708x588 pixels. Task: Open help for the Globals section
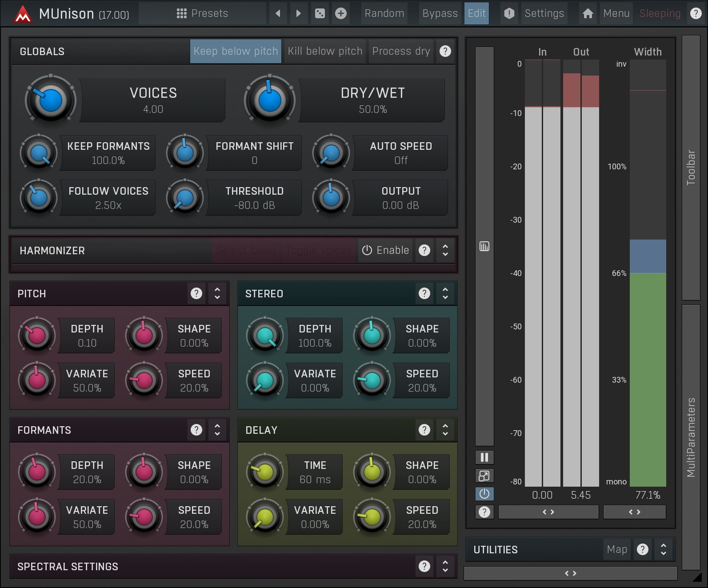pyautogui.click(x=445, y=51)
